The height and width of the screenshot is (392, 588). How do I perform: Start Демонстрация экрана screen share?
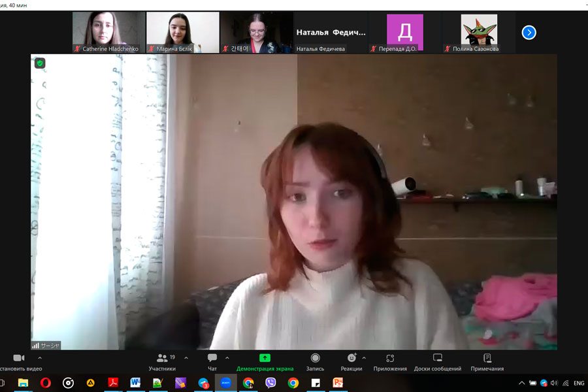(x=265, y=363)
